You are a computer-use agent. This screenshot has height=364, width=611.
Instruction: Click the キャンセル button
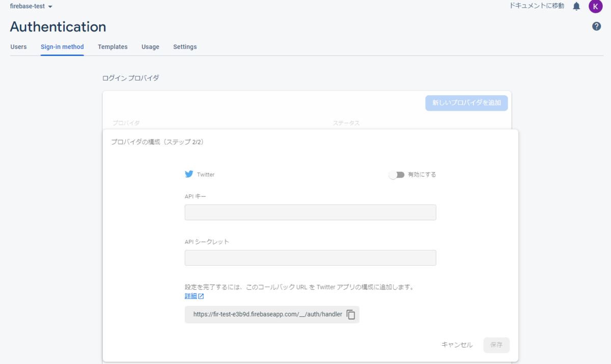coord(457,345)
